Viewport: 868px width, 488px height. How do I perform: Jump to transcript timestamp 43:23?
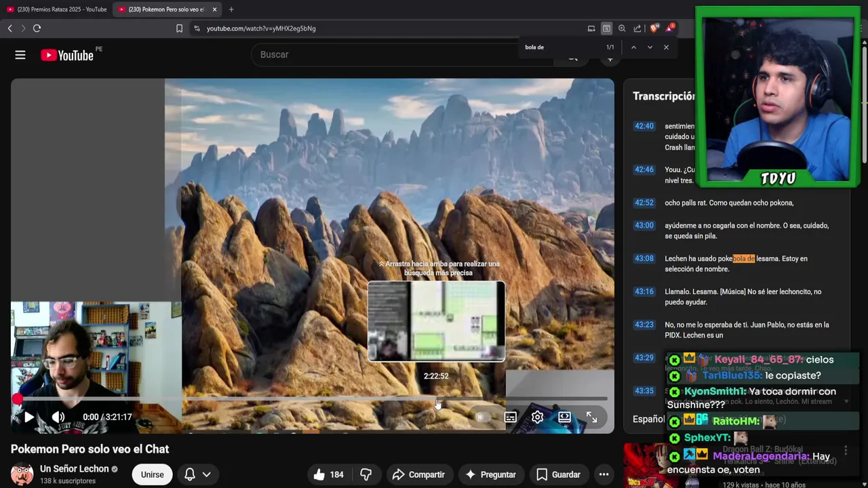[644, 325]
